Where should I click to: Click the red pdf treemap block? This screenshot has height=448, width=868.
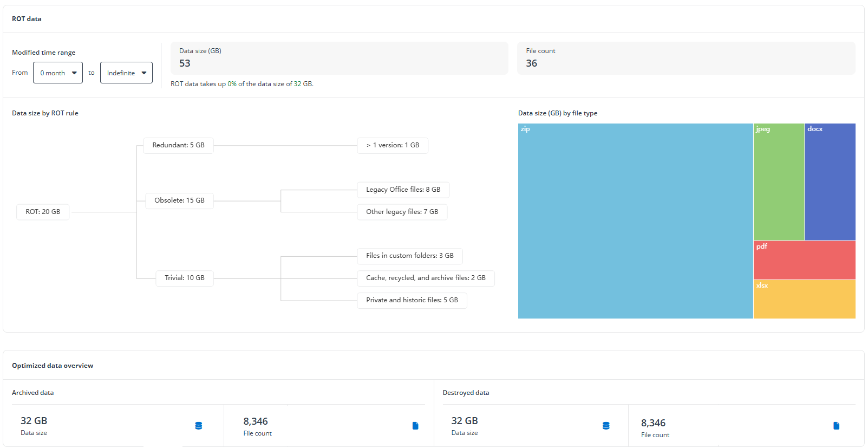(804, 261)
